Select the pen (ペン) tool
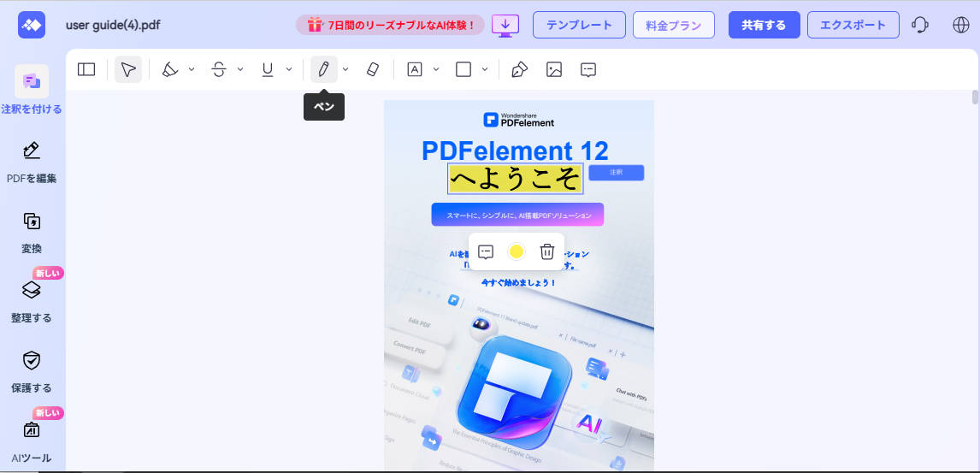The image size is (980, 473). tap(324, 69)
